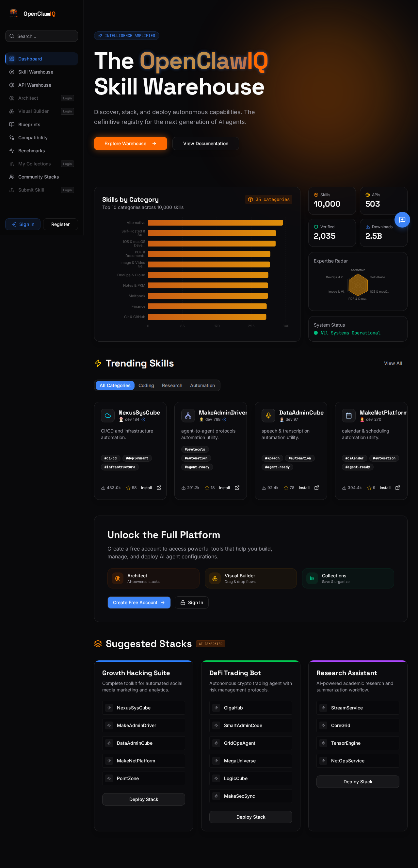Screen dimensions: 418x868
Task: Switch to the Research filter tab
Action: pos(172,385)
